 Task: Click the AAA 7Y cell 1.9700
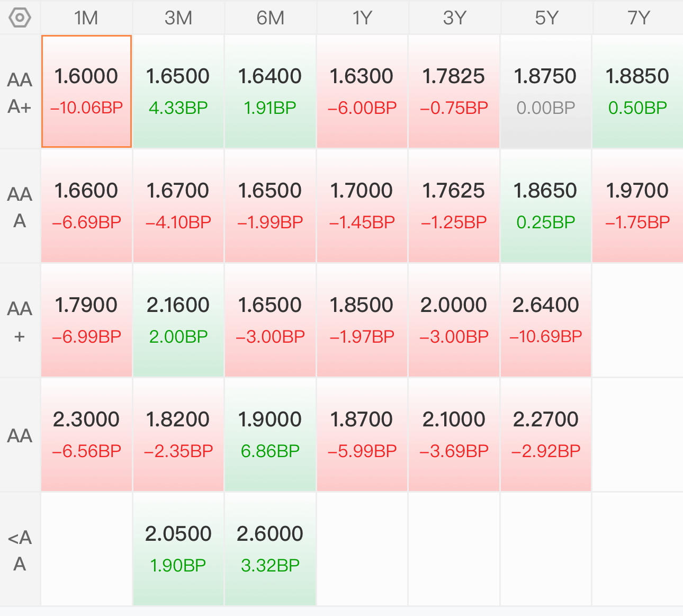[638, 206]
